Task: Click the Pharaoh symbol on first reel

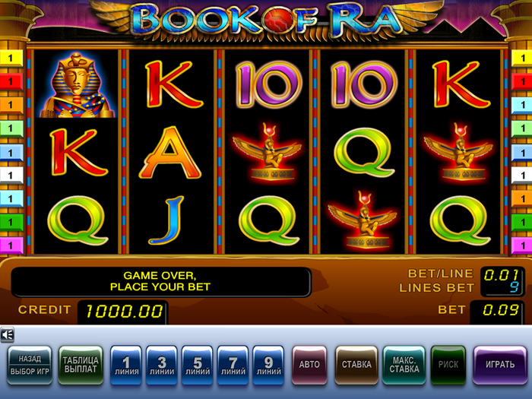Action: [76, 85]
